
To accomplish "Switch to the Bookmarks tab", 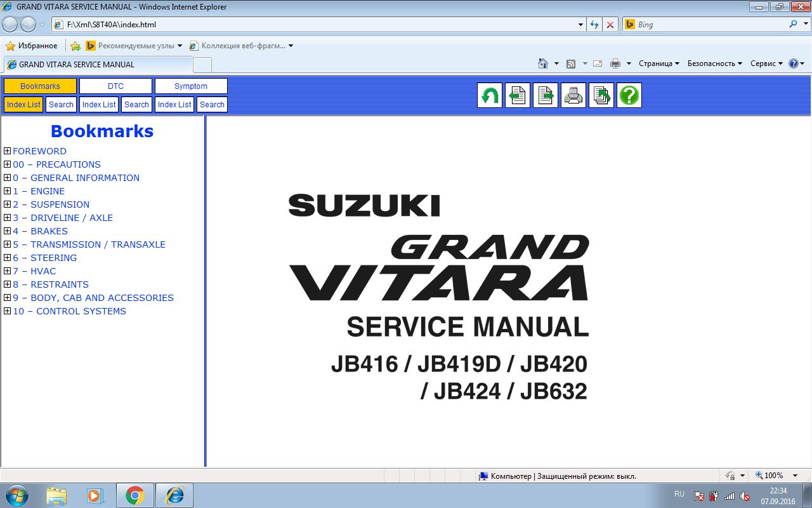I will coord(40,86).
